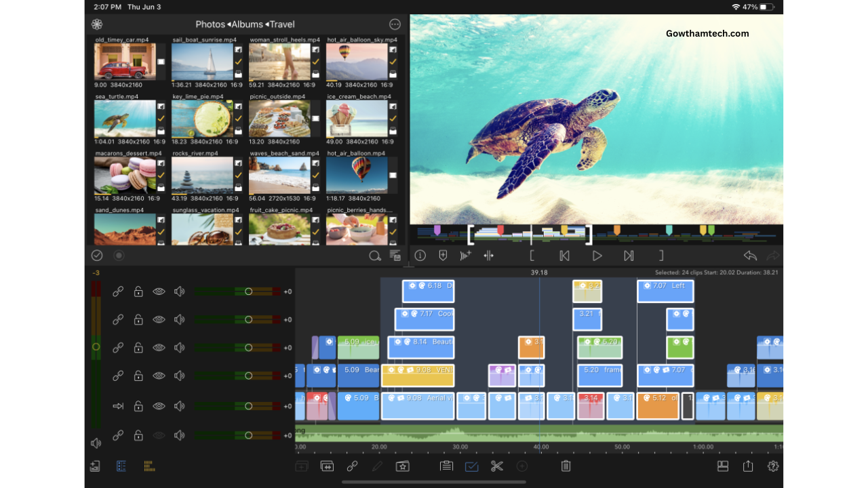
Task: Toggle visibility on the second video track
Action: tap(159, 319)
